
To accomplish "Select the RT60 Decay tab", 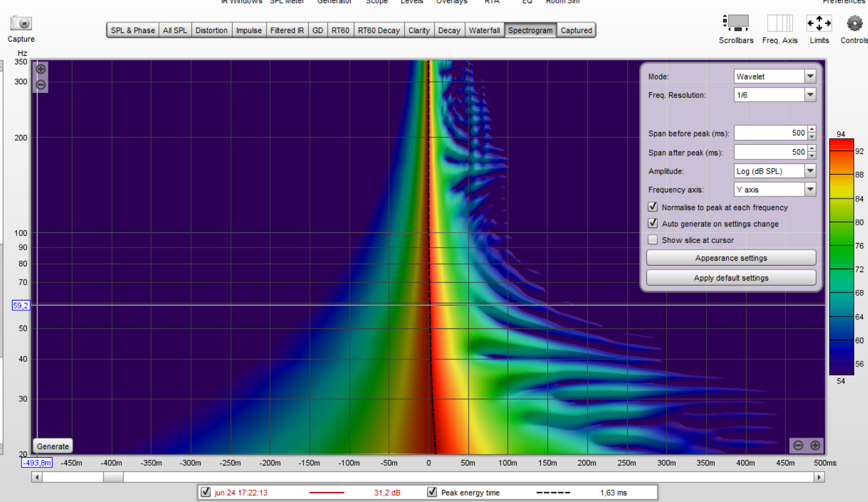I will tap(379, 30).
